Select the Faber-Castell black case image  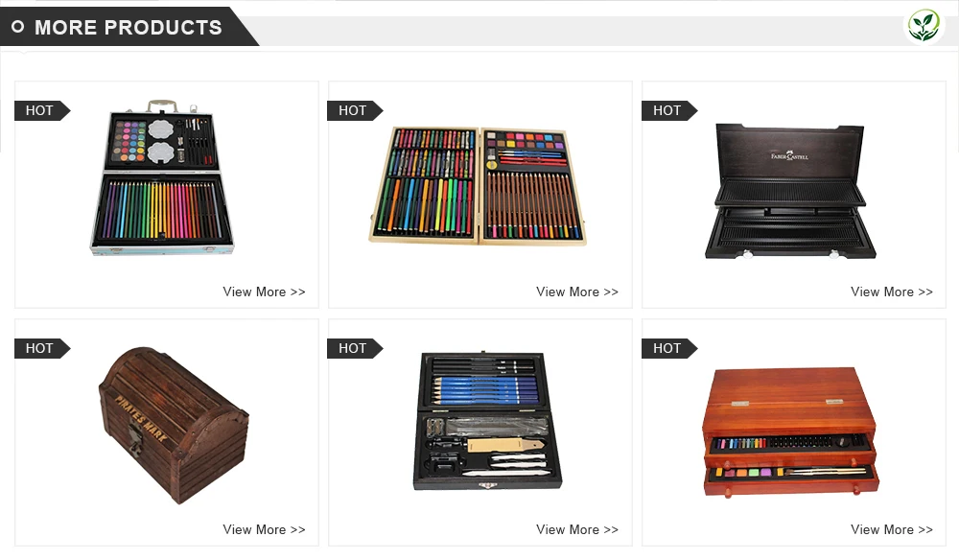(790, 192)
